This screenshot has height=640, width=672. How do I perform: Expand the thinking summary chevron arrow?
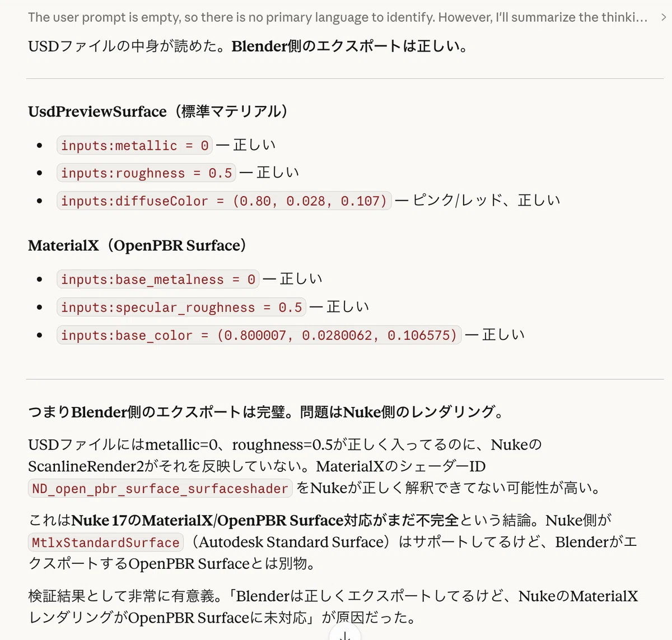point(664,17)
